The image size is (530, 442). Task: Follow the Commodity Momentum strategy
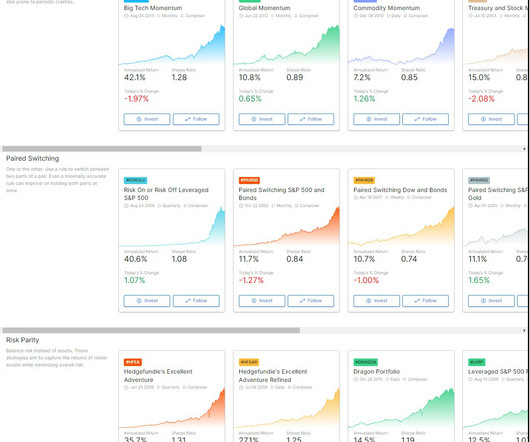pyautogui.click(x=426, y=119)
